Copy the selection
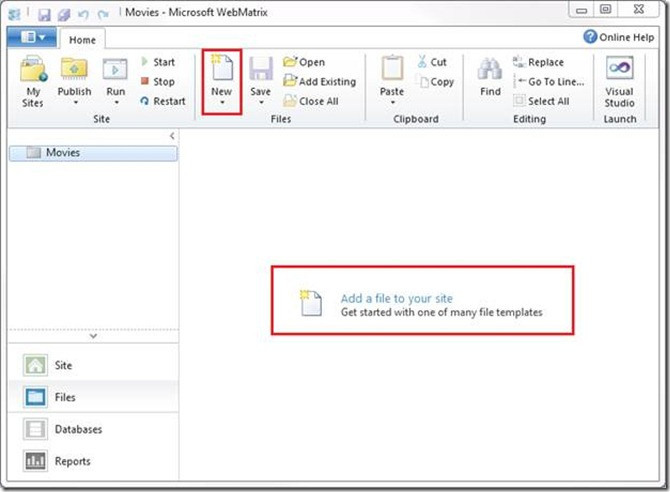 click(x=435, y=81)
